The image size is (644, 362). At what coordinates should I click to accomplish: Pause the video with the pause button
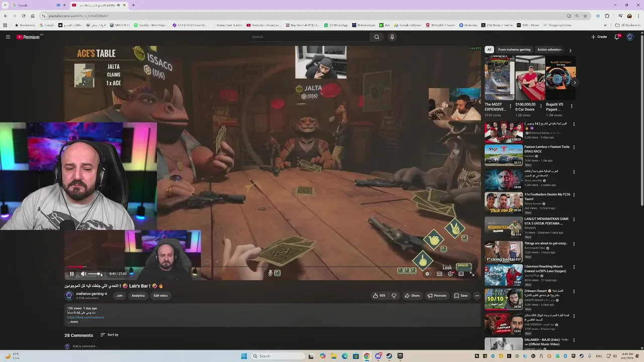pyautogui.click(x=71, y=274)
